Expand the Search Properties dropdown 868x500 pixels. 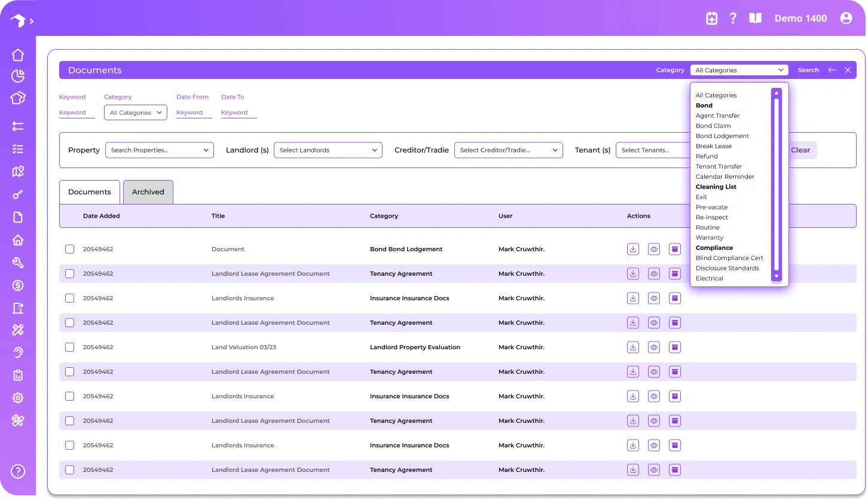coord(160,150)
